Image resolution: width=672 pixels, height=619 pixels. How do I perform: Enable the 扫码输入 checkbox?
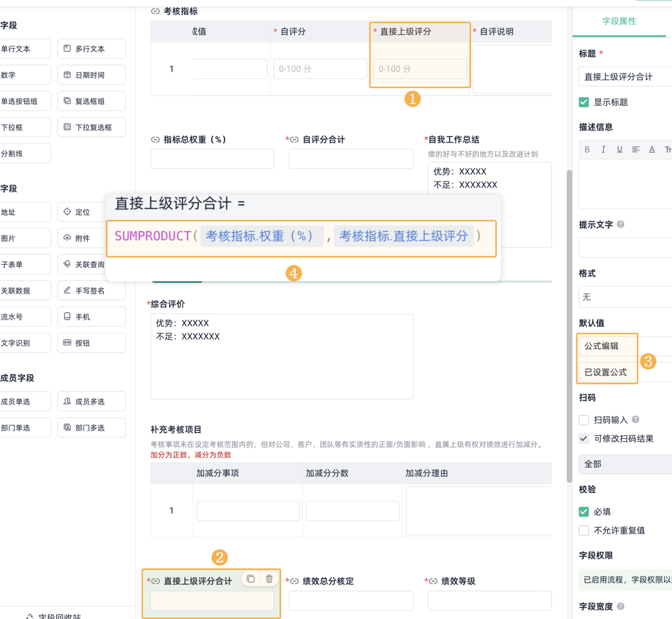tap(584, 420)
